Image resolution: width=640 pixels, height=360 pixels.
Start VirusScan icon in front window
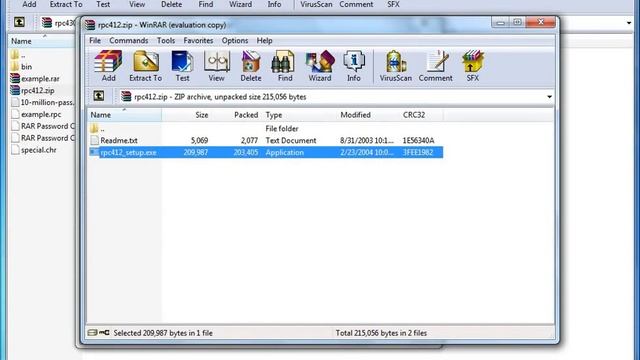click(x=396, y=66)
